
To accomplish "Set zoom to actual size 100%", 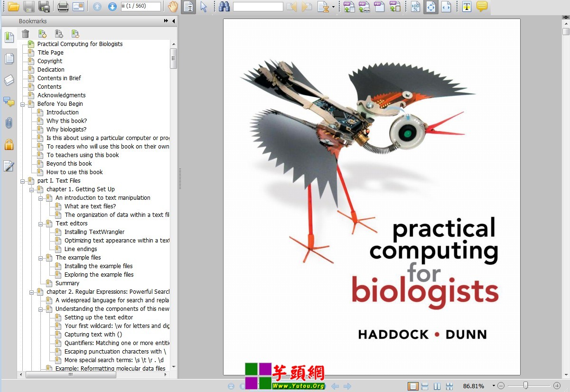I will 416,7.
